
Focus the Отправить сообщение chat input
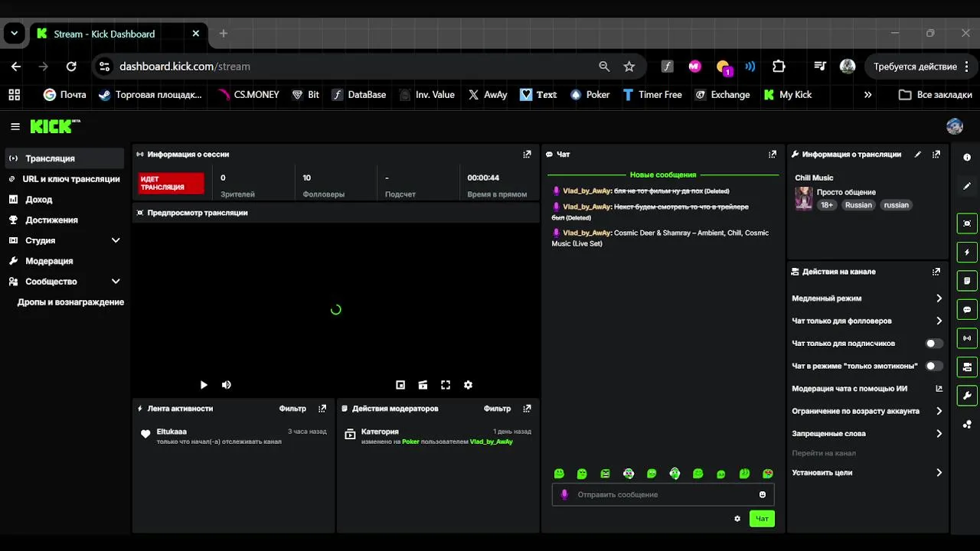pos(663,494)
